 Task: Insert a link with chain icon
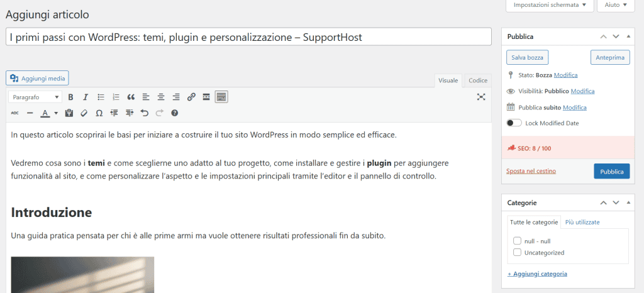pyautogui.click(x=191, y=97)
